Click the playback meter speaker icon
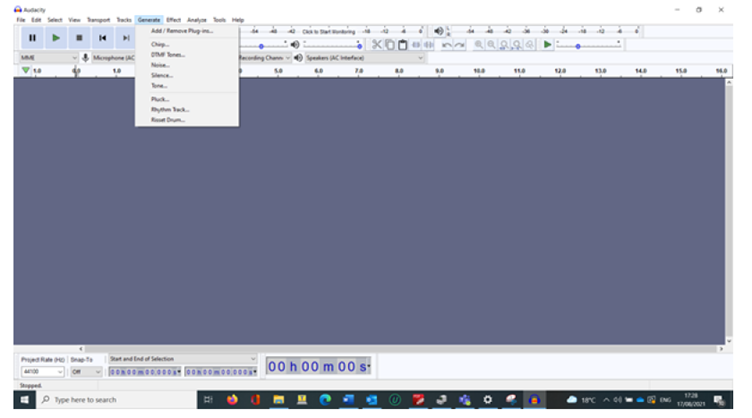 [438, 32]
